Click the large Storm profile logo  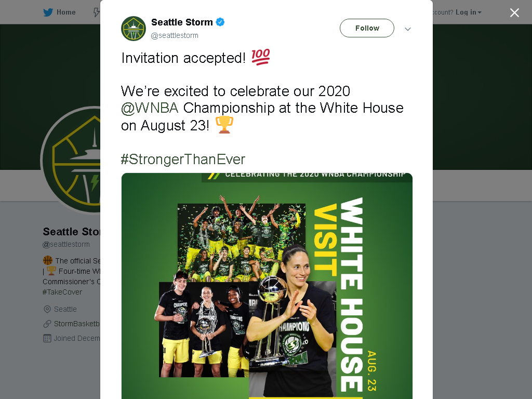tap(71, 160)
